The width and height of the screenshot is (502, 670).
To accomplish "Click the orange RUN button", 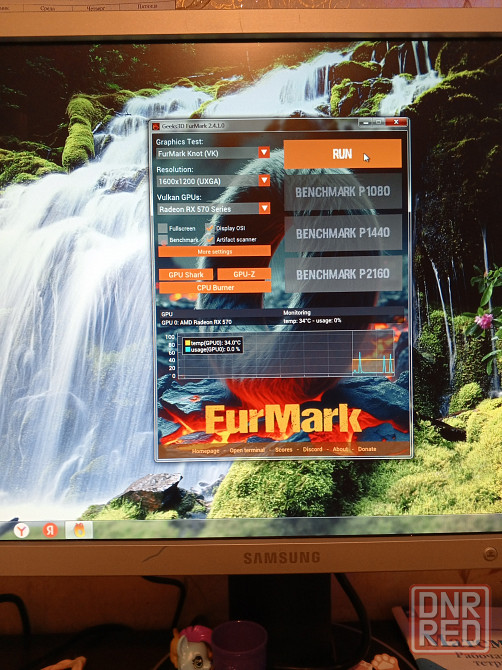I will (343, 154).
